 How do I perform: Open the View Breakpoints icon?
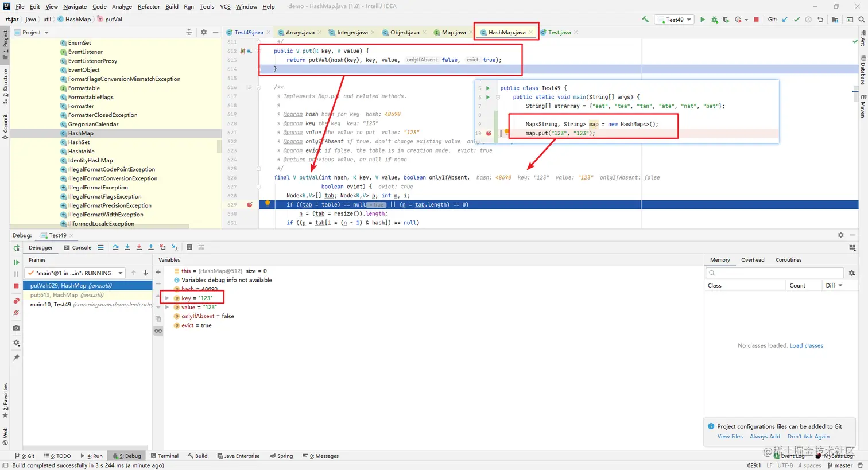tap(16, 301)
